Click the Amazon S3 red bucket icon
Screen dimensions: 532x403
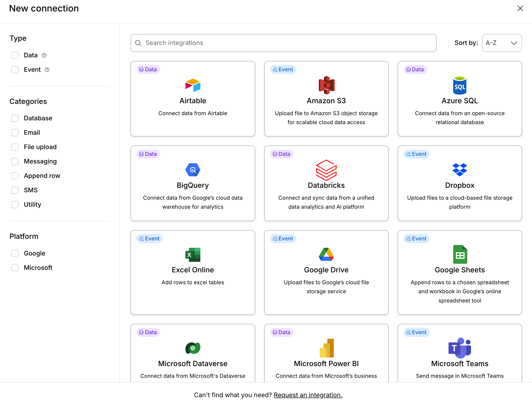coord(326,85)
